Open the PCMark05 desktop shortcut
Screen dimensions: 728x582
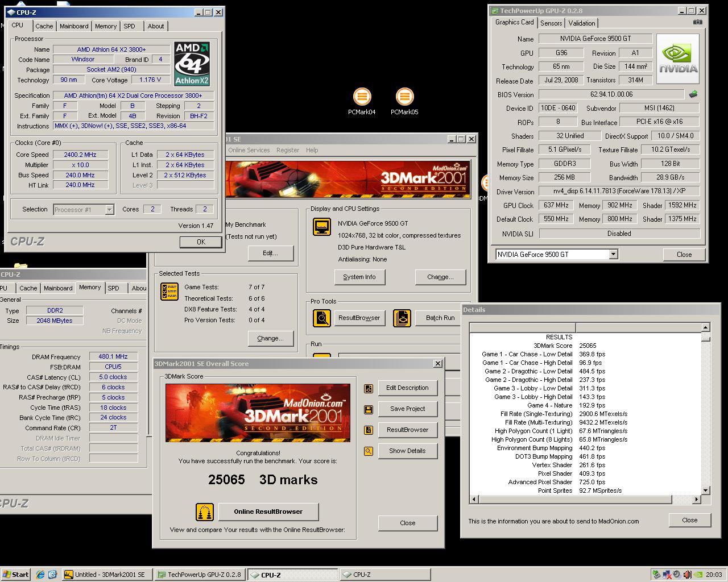[404, 102]
